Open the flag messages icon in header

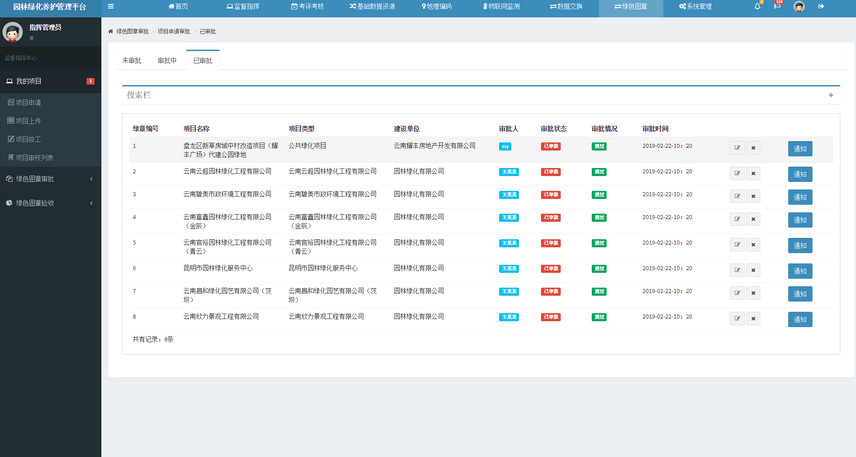click(x=777, y=6)
